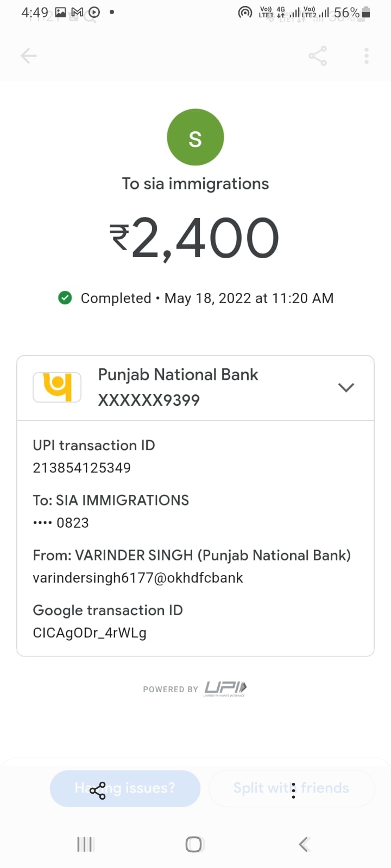Screen dimensions: 391x868
Task: Tap the green S avatar circle
Action: click(195, 137)
